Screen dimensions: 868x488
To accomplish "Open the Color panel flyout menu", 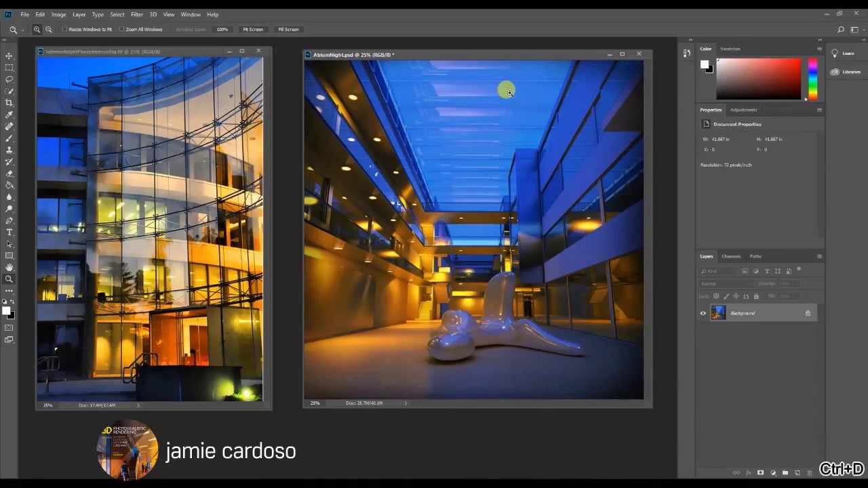I will 819,49.
